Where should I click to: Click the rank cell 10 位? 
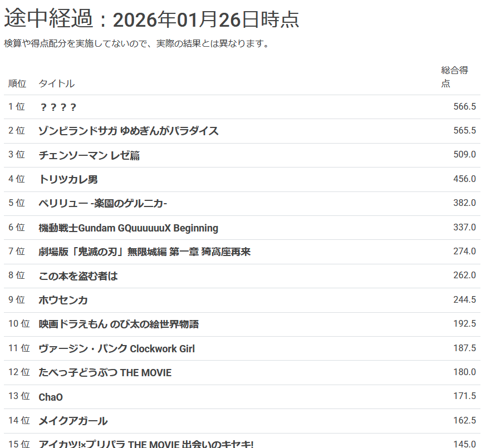pos(19,323)
